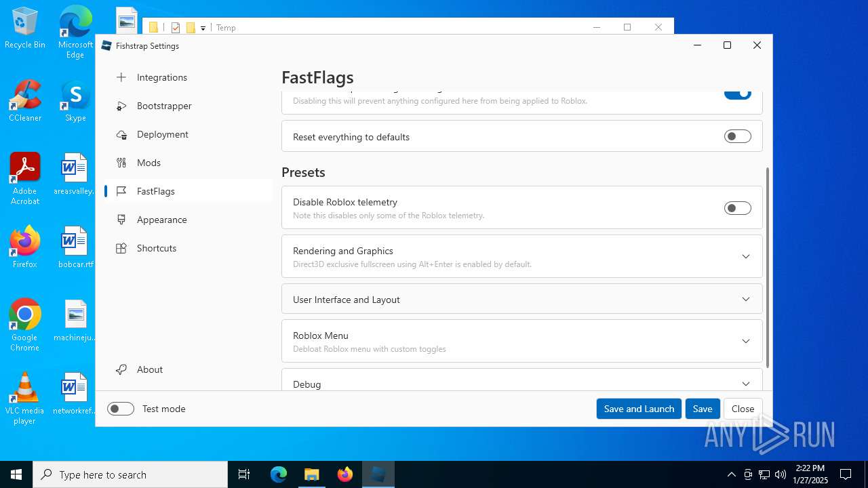Click the Bootstrapper sidebar icon
868x488 pixels.
pyautogui.click(x=121, y=106)
